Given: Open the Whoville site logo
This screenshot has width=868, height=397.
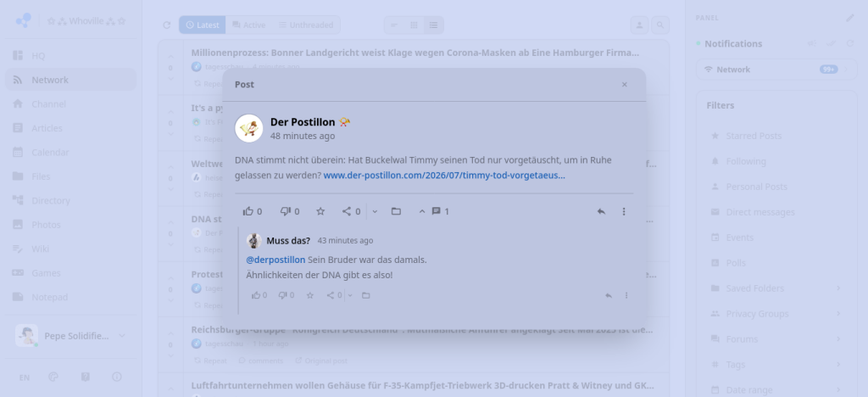Looking at the screenshot, I should coord(23,20).
